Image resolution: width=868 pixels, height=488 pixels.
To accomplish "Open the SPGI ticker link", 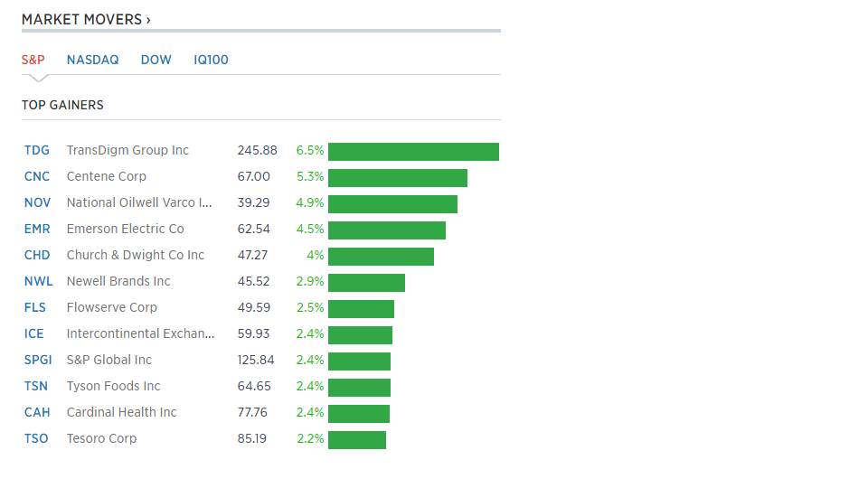I will click(38, 361).
